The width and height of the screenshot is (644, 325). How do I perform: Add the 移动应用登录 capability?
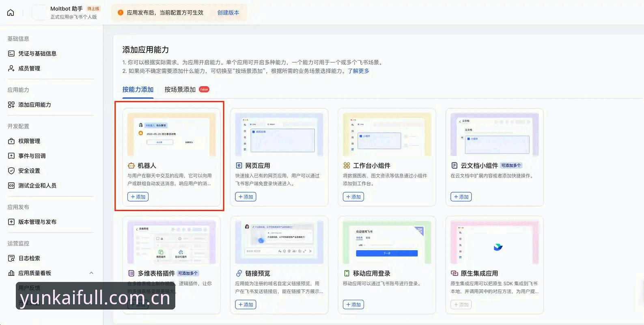pos(353,305)
